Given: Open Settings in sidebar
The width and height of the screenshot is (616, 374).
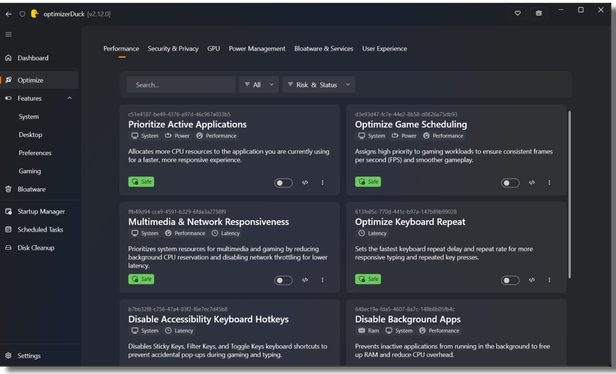Looking at the screenshot, I should point(39,356).
